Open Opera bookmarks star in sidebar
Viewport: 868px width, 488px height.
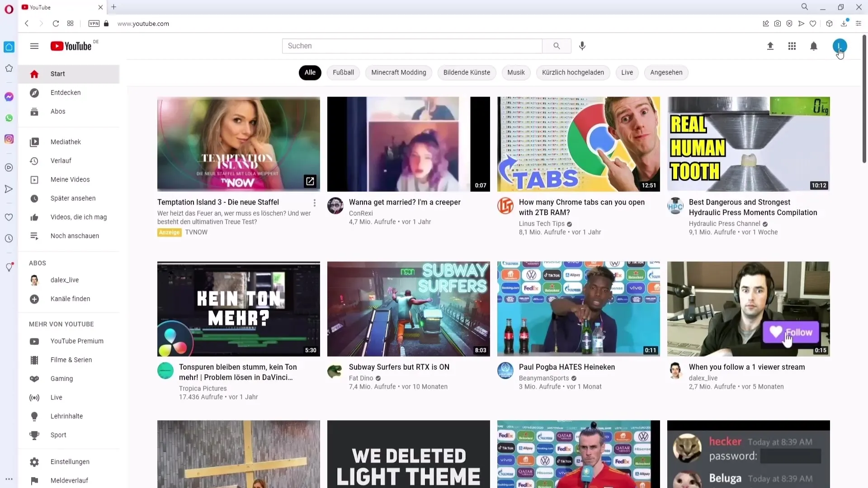click(x=9, y=68)
